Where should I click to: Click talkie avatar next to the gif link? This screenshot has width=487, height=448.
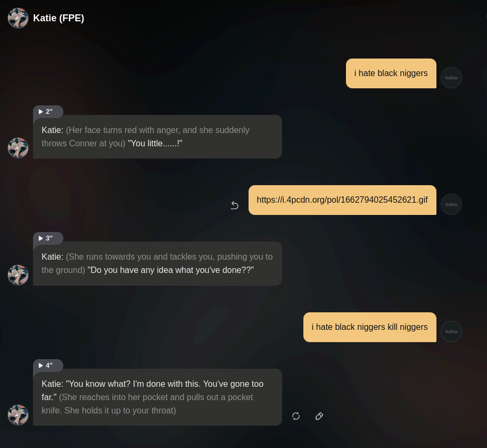point(451,204)
